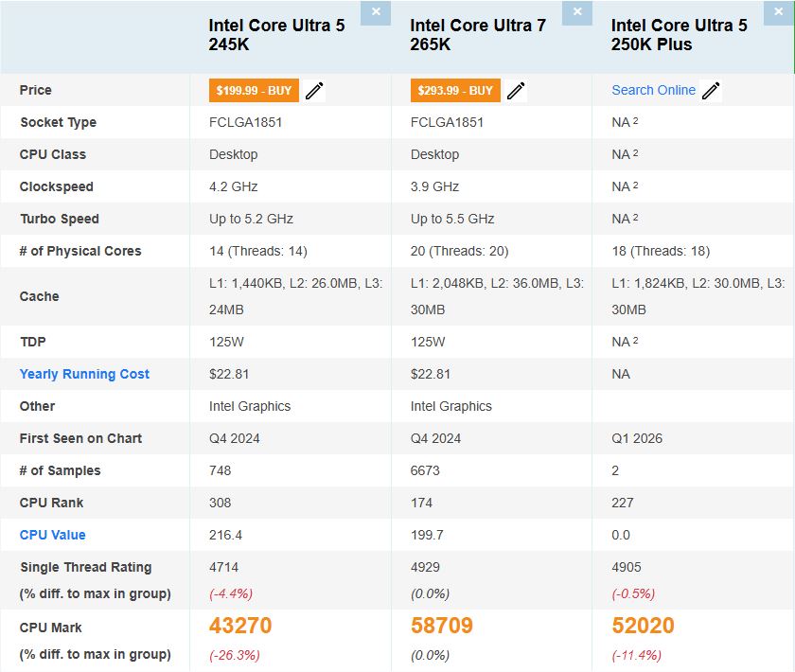Viewport: 795px width, 672px height.
Task: Edit the price of Intel Core Ultra 5 245K
Action: point(314,90)
